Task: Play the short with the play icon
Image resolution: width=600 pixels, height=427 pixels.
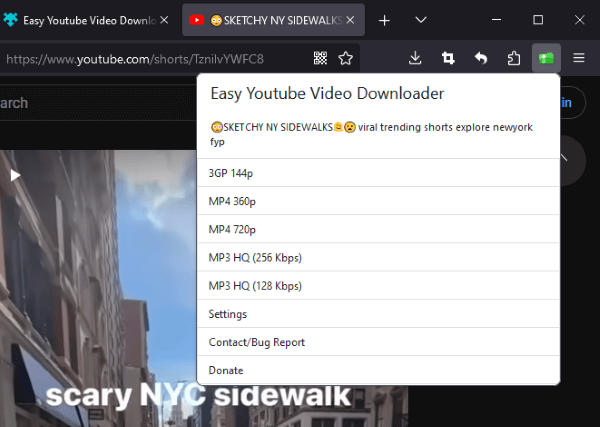Action: pyautogui.click(x=15, y=175)
